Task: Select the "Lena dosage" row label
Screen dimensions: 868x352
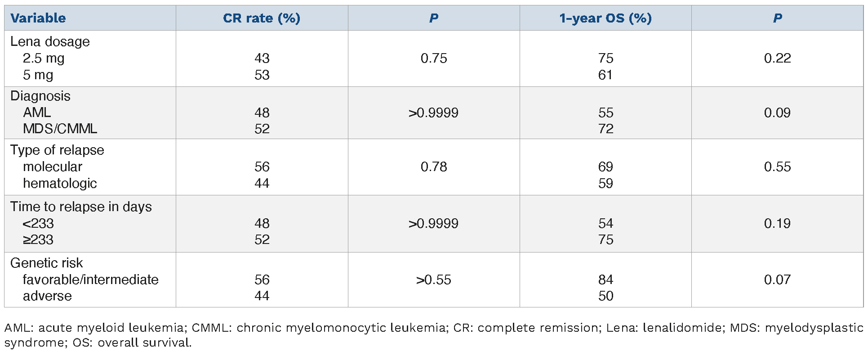Action: point(50,42)
